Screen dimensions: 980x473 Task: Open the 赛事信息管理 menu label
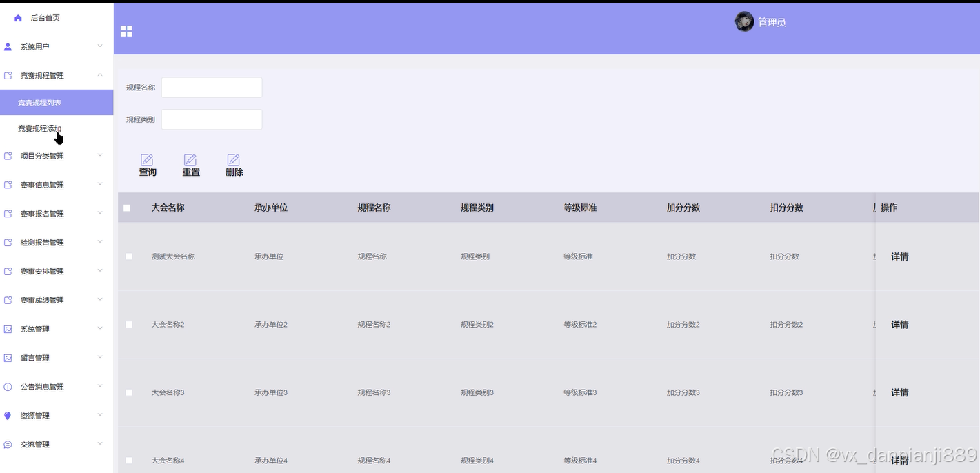[42, 185]
